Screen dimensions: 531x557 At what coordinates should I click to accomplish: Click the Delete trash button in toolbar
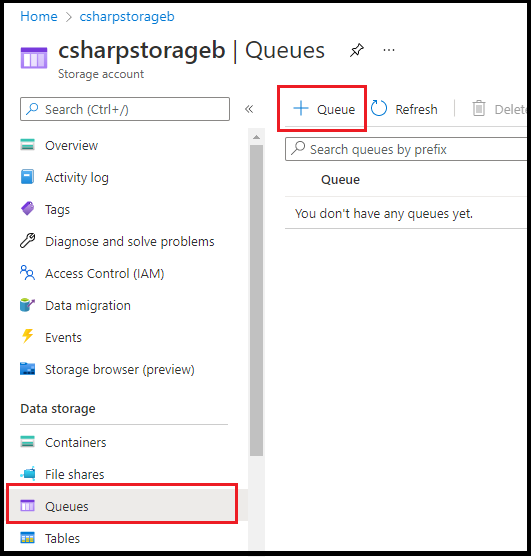(x=499, y=109)
